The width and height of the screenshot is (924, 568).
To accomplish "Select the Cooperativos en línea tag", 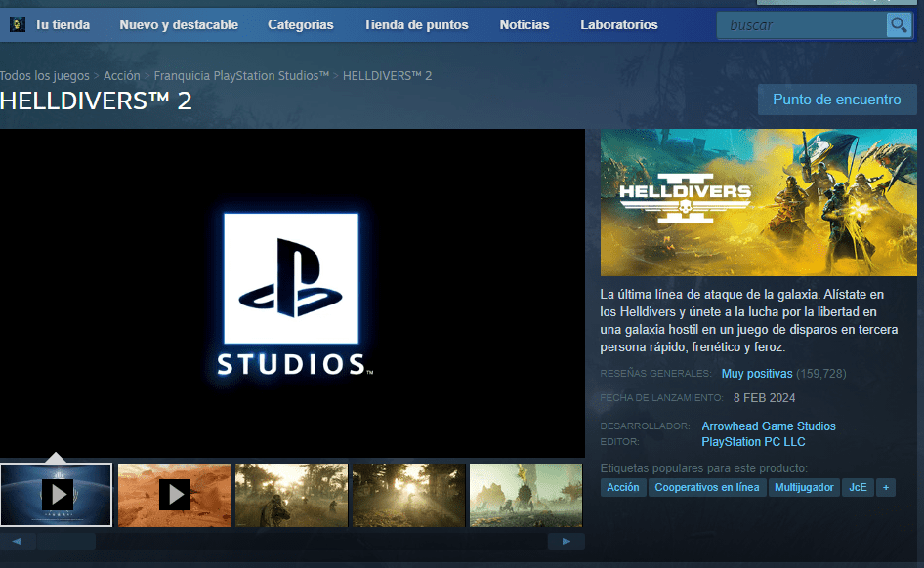I will 707,487.
